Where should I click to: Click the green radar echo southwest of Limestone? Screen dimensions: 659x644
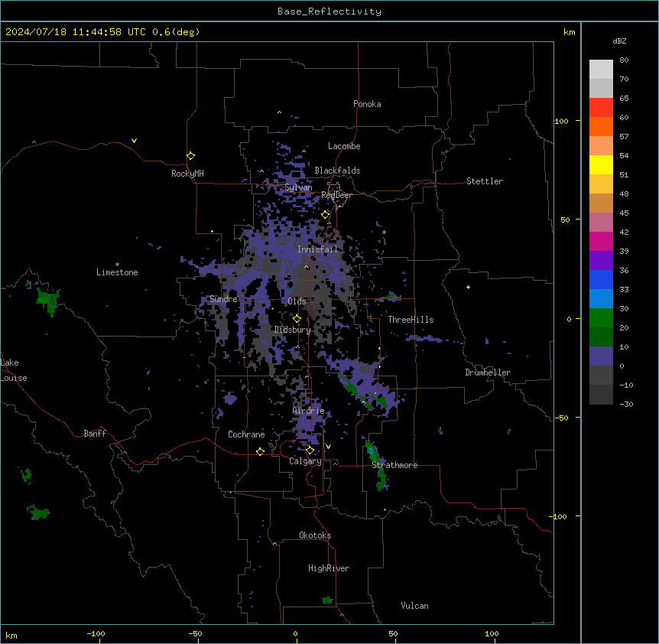coord(47,301)
